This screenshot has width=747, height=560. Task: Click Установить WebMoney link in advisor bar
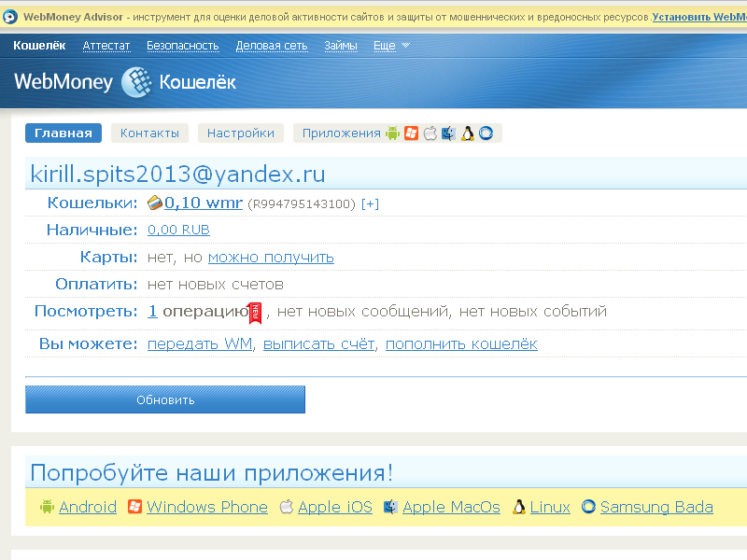click(699, 17)
